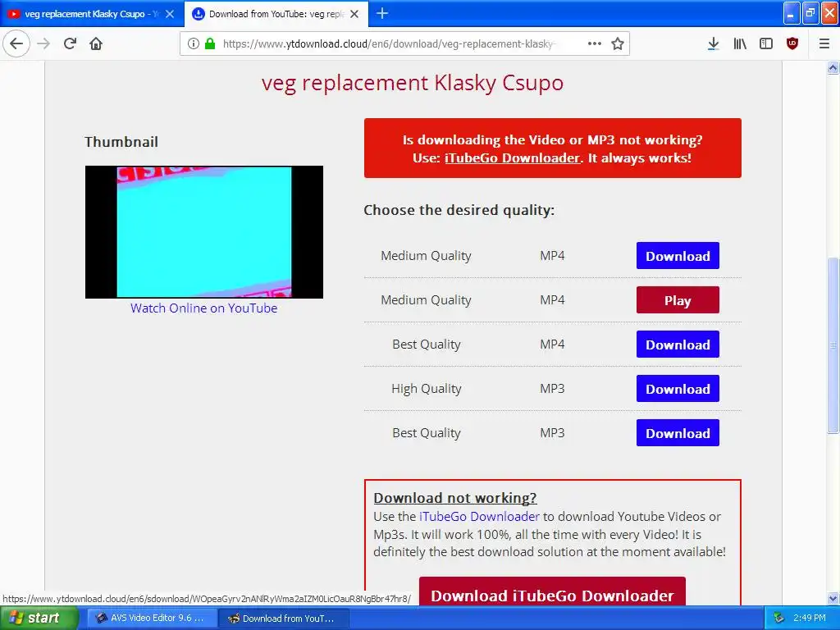Follow Watch Online on YouTube link
Screen dimensions: 840x630
point(203,308)
